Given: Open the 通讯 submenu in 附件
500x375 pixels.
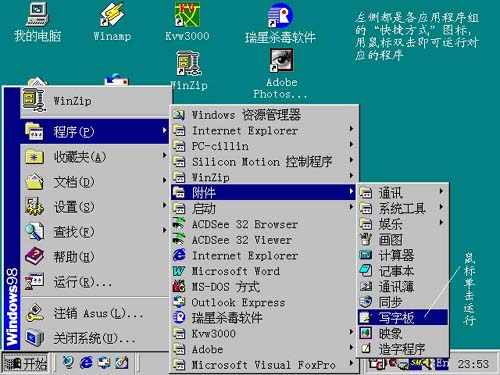Looking at the screenshot, I should coord(403,193).
